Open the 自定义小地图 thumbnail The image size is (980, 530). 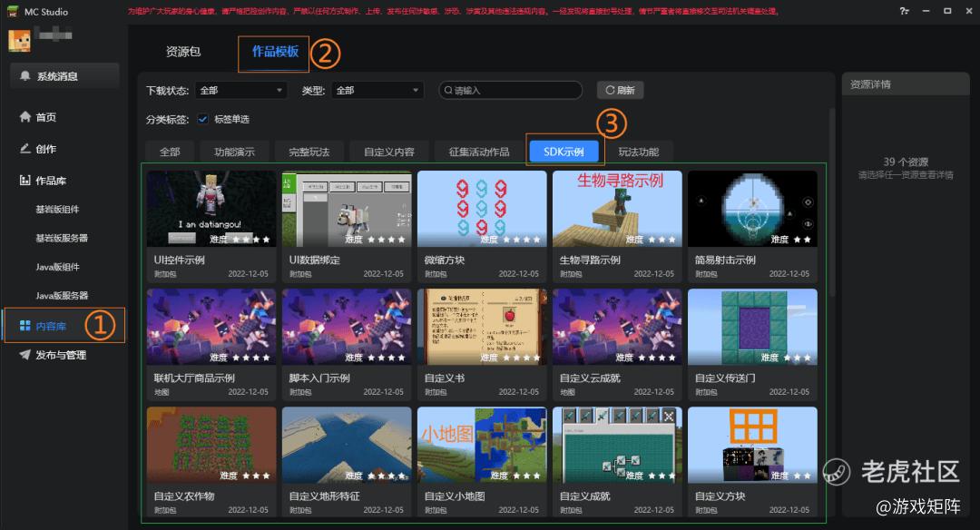(482, 445)
